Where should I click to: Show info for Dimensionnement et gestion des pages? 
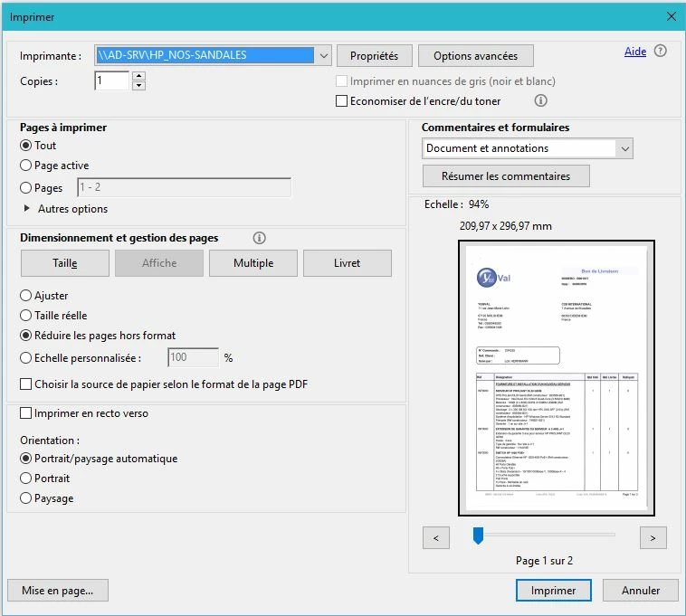259,238
